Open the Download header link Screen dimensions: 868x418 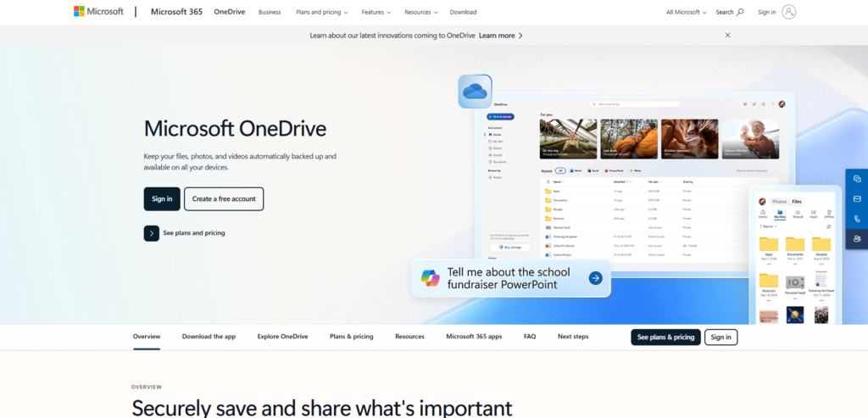coord(463,12)
